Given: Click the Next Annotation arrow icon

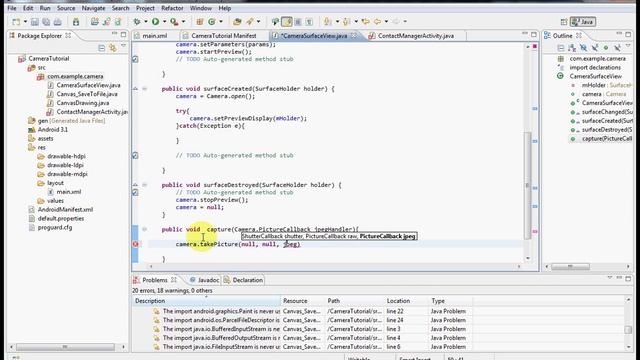Looking at the screenshot, I should pos(327,22).
